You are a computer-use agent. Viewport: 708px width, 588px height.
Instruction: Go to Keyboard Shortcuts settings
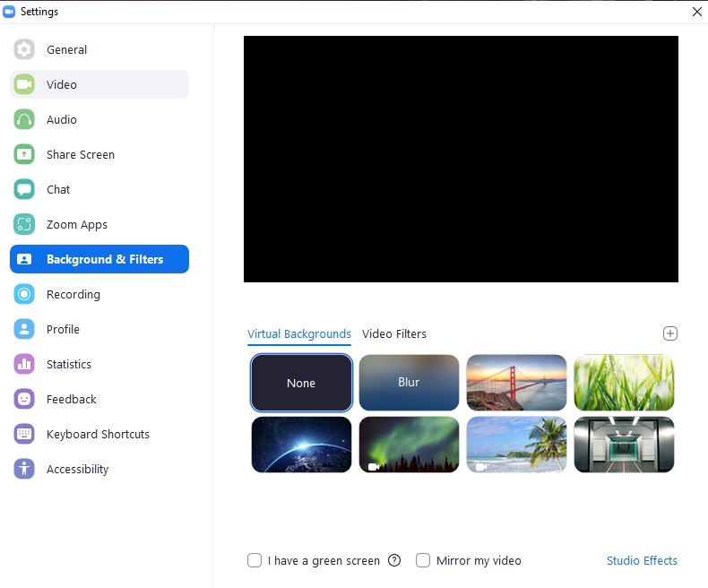98,435
